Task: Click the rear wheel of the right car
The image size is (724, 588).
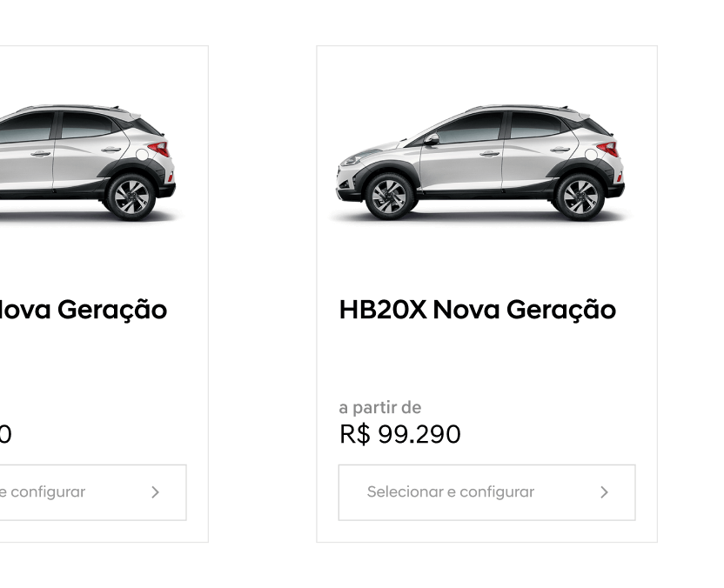Action: point(580,195)
